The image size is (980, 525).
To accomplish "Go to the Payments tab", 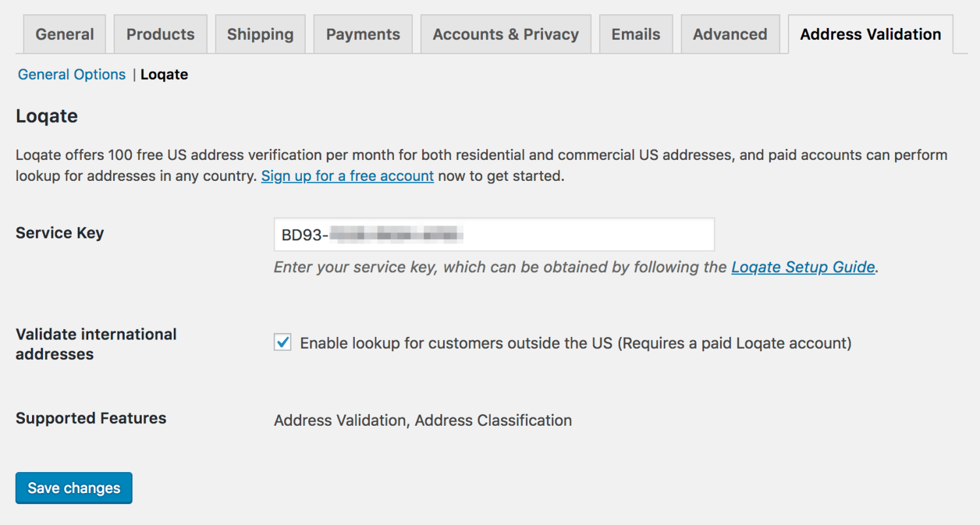I will coord(363,33).
